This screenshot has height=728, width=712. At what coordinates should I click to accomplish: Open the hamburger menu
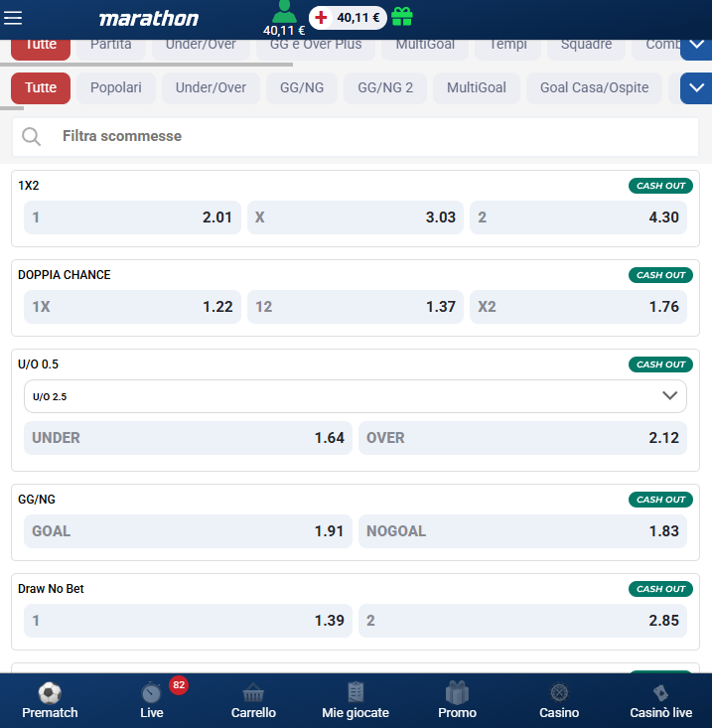13,18
